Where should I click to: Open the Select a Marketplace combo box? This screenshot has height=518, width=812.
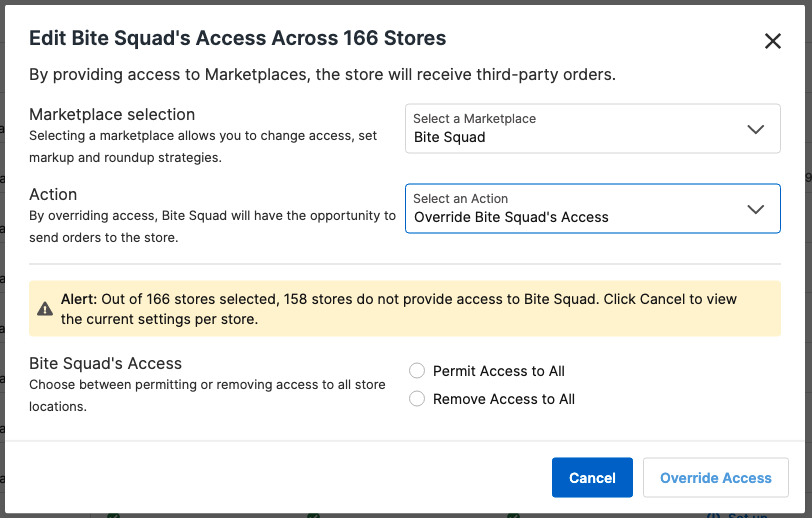pyautogui.click(x=580, y=129)
